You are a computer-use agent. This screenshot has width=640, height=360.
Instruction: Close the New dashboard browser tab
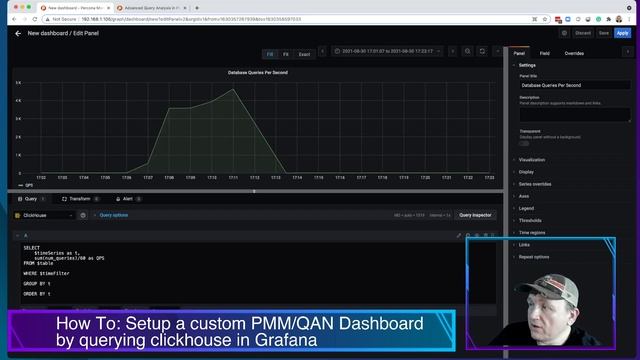point(108,8)
